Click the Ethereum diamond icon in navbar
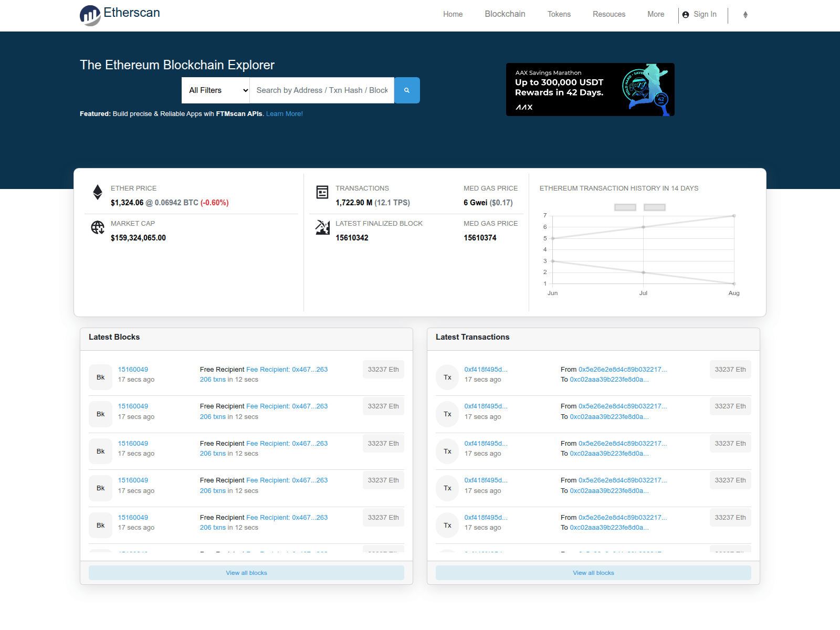The image size is (840, 630). point(745,15)
